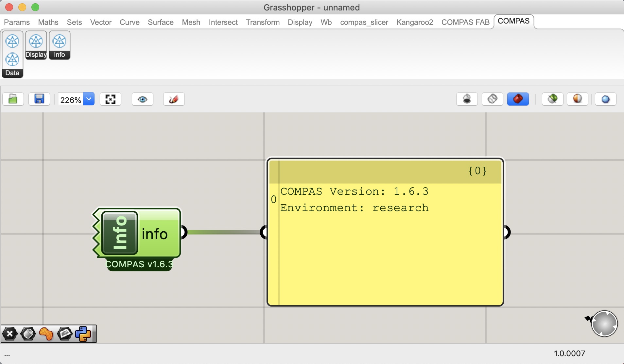Zoom to extents with the fit-view icon
The width and height of the screenshot is (624, 364).
[110, 99]
